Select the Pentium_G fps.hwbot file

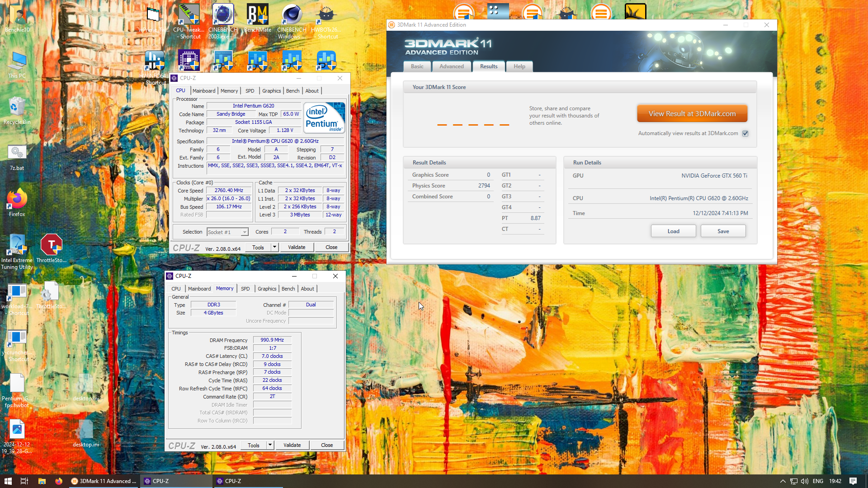(x=17, y=390)
